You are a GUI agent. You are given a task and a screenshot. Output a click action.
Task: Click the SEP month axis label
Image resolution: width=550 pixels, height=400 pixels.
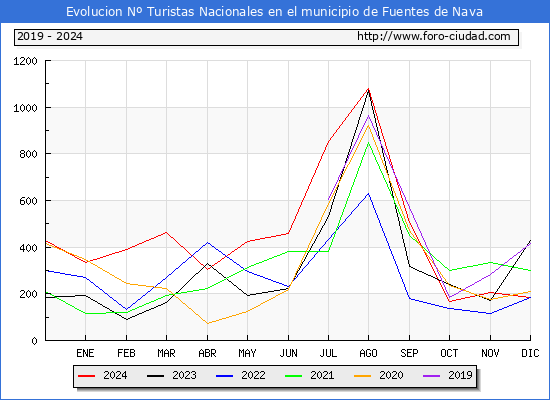click(409, 353)
